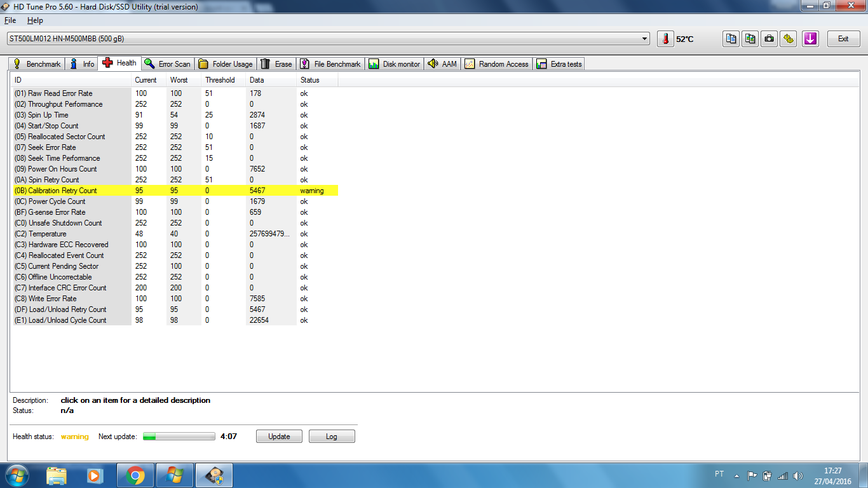
Task: Go to the Error Scan tab
Action: click(x=167, y=64)
